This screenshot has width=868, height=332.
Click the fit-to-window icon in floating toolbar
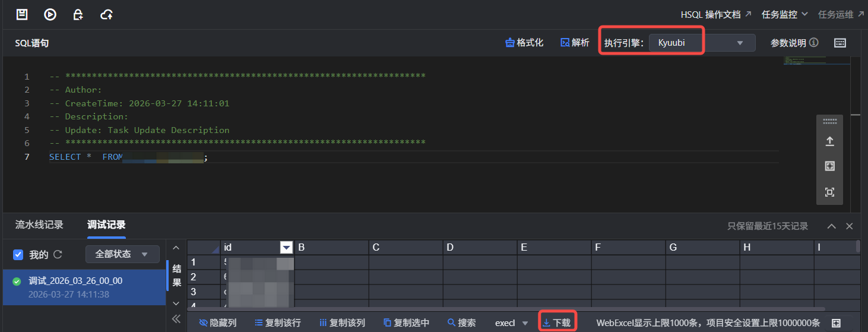(830, 166)
